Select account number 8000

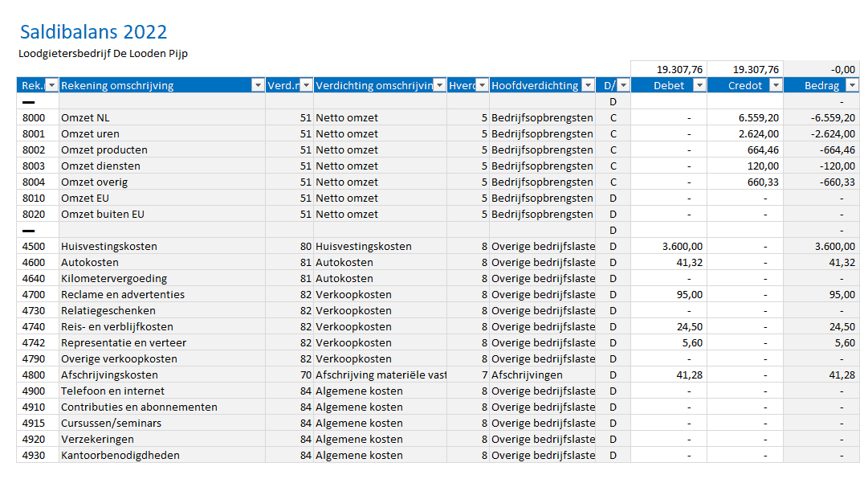point(36,117)
